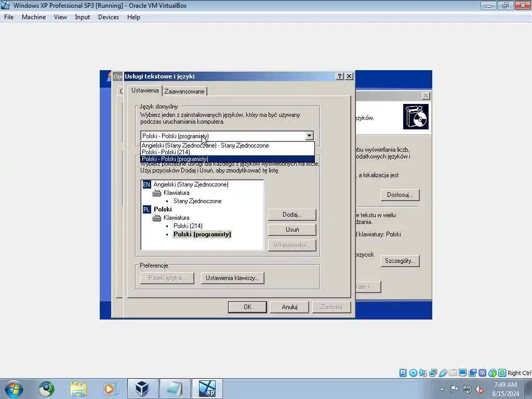Open the Machine menu
This screenshot has width=532, height=399.
tap(34, 17)
